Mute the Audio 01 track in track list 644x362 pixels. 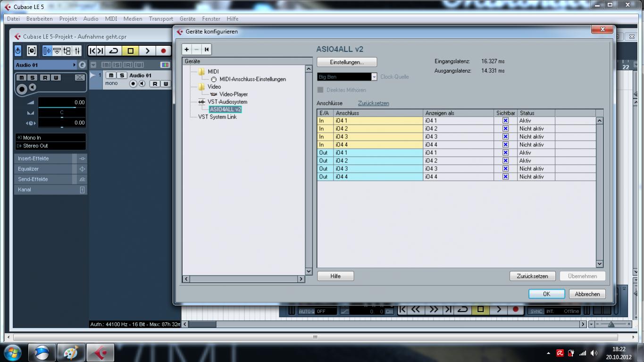tap(110, 76)
